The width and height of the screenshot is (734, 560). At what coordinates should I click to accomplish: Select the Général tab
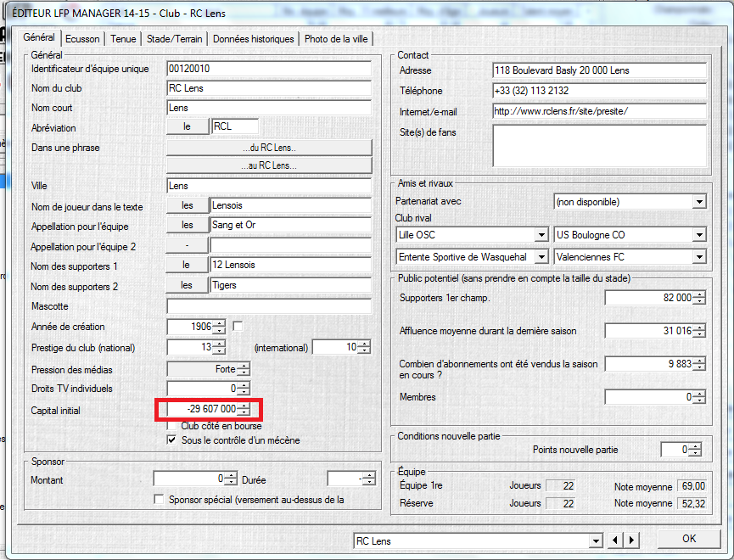(39, 37)
